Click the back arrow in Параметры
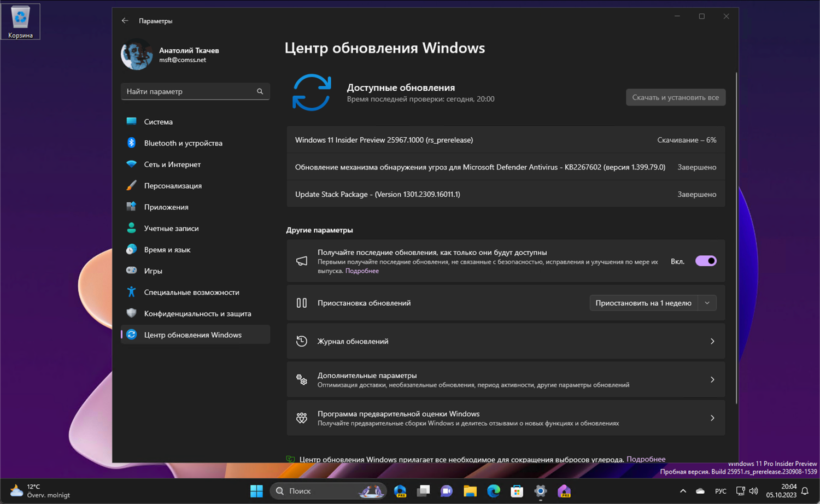 [125, 20]
